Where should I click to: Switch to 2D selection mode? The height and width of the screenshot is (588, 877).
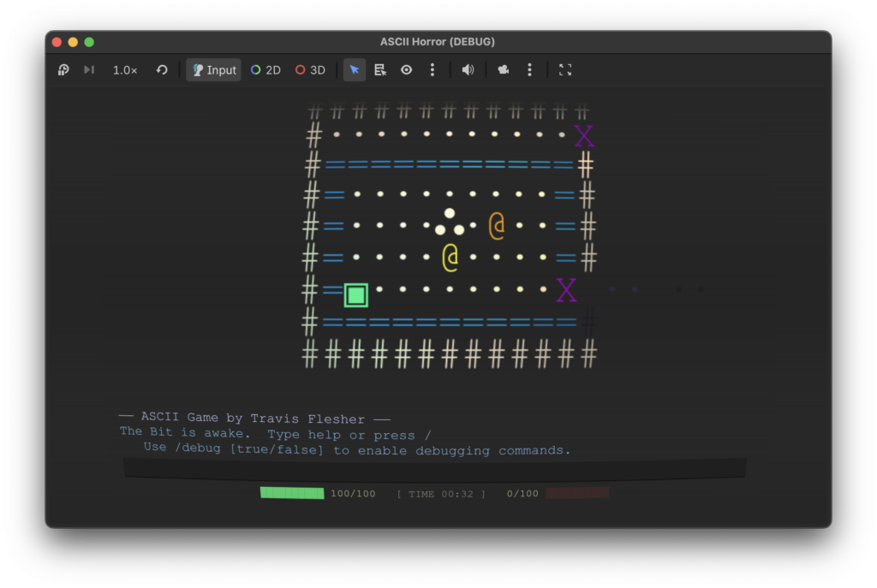coord(265,70)
